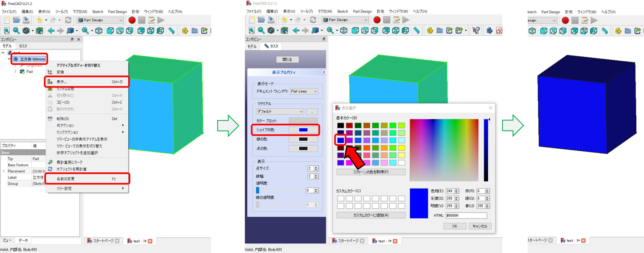
Task: Open the Flat Lines display mode dropdown
Action: point(304,92)
